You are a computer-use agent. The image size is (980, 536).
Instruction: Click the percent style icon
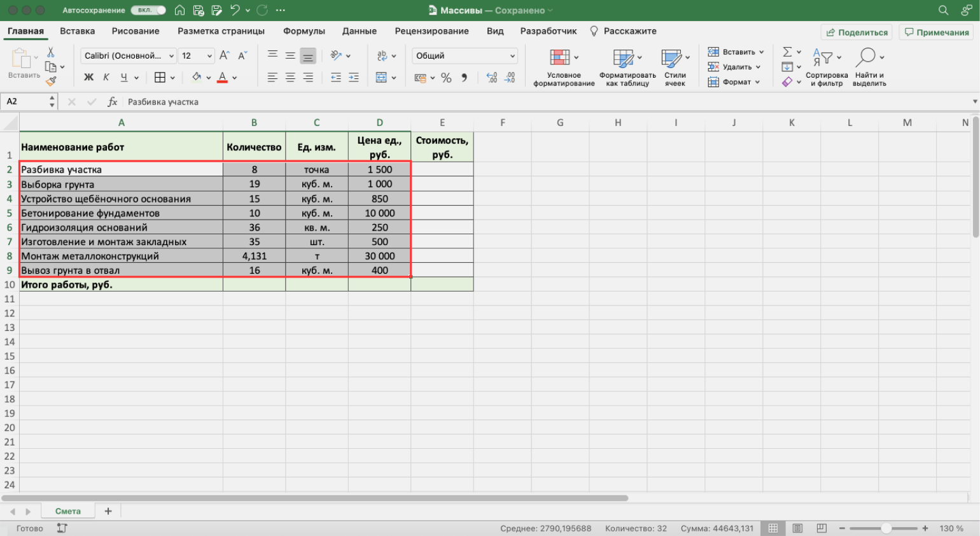point(446,78)
